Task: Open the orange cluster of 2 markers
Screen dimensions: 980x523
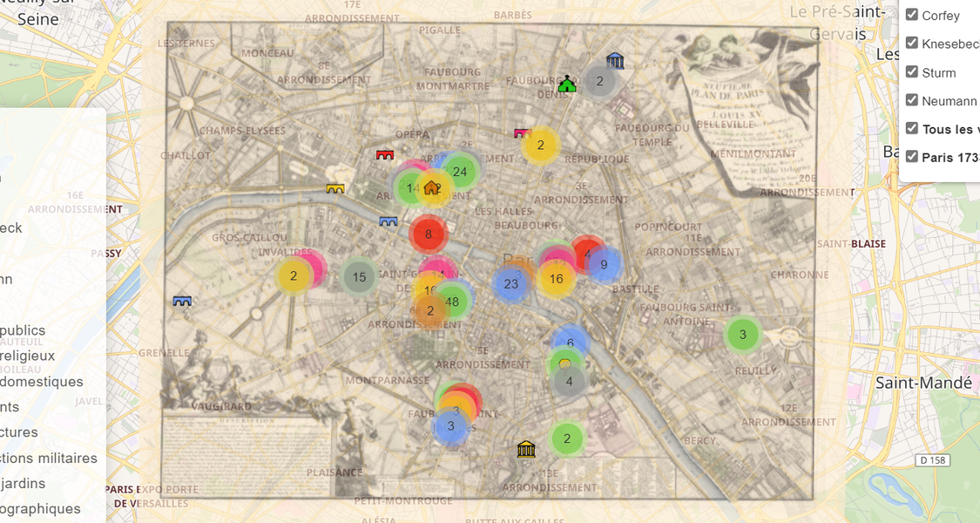Action: (x=430, y=310)
